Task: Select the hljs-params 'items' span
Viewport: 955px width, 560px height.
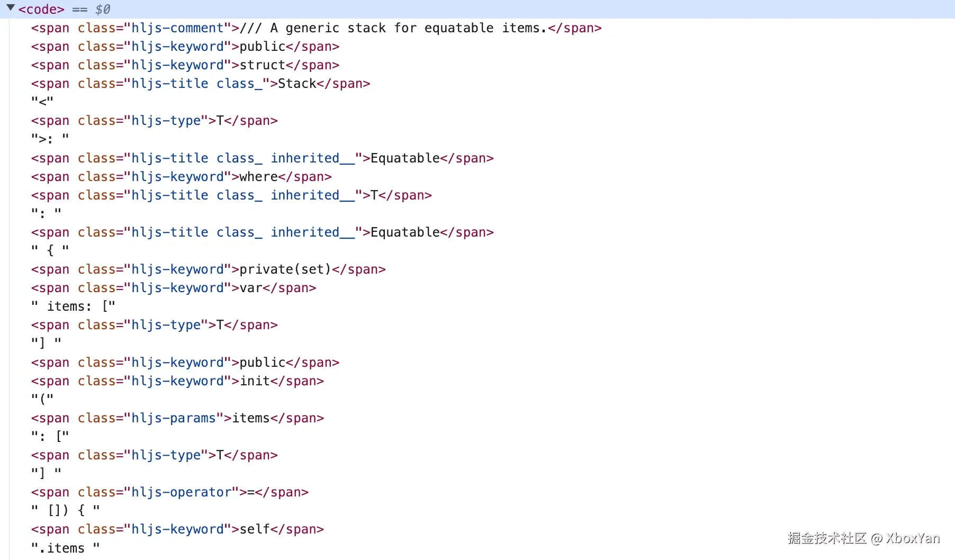Action: click(x=177, y=418)
